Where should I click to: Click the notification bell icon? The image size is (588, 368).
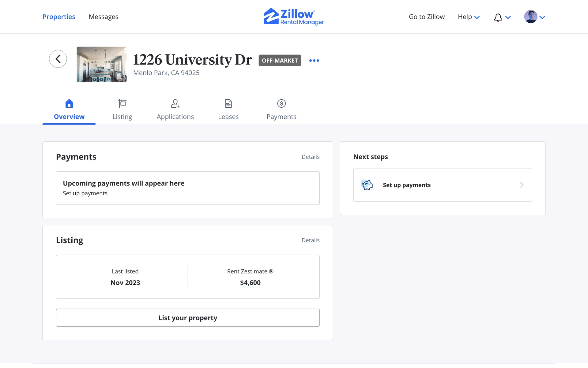(498, 17)
